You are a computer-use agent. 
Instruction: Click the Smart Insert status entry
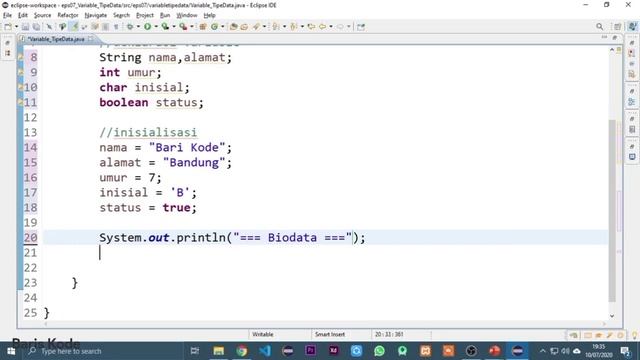pos(330,334)
